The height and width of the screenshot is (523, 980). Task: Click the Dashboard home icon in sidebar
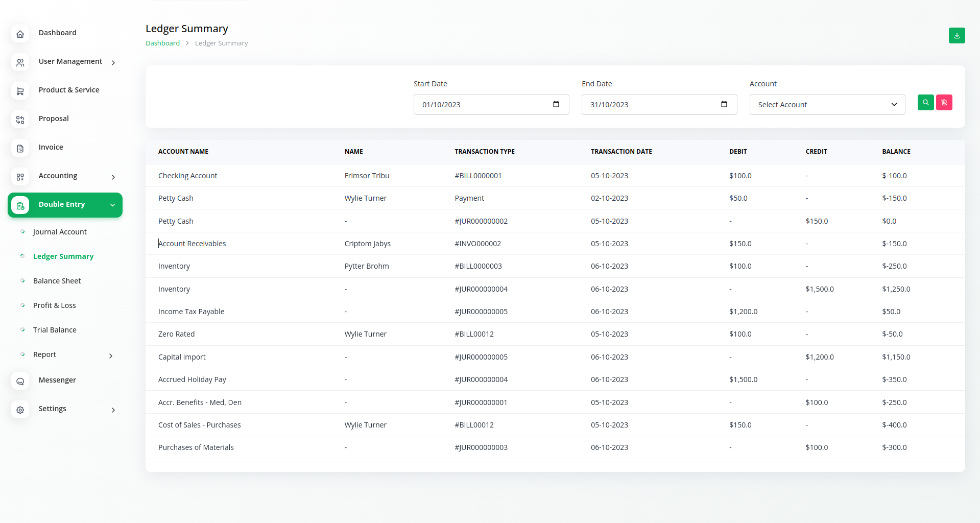point(20,34)
